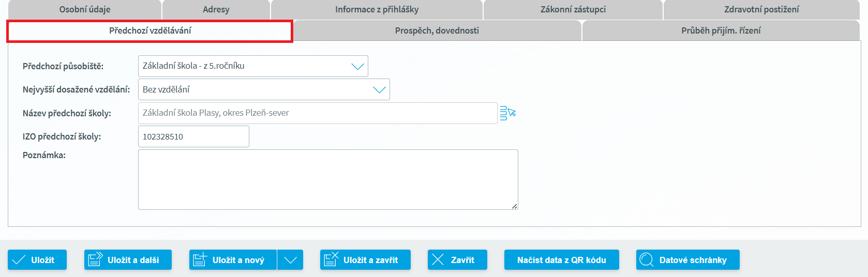Click into the Poznámka text area
868x277 pixels.
(x=328, y=179)
